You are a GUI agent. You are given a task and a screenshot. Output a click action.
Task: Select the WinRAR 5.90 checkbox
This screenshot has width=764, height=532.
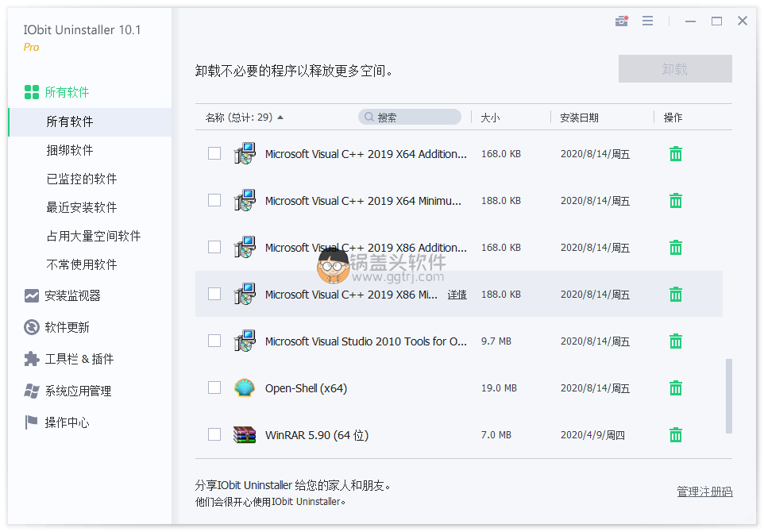pyautogui.click(x=214, y=434)
